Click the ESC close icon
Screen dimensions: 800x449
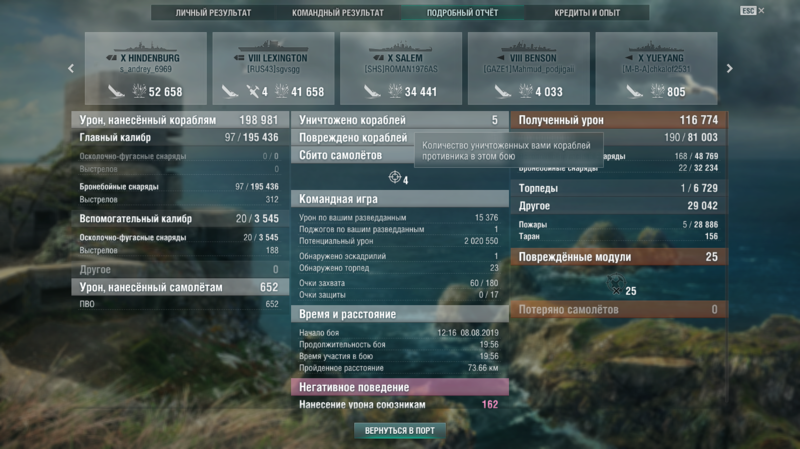(753, 11)
